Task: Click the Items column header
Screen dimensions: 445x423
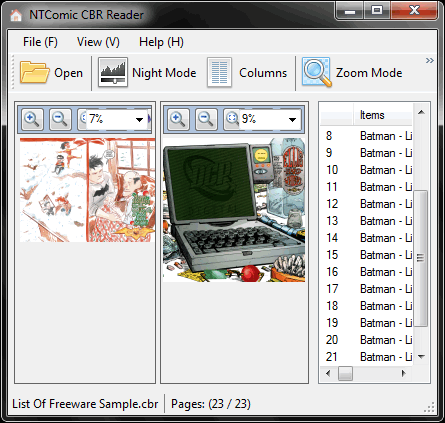Action: click(x=383, y=115)
